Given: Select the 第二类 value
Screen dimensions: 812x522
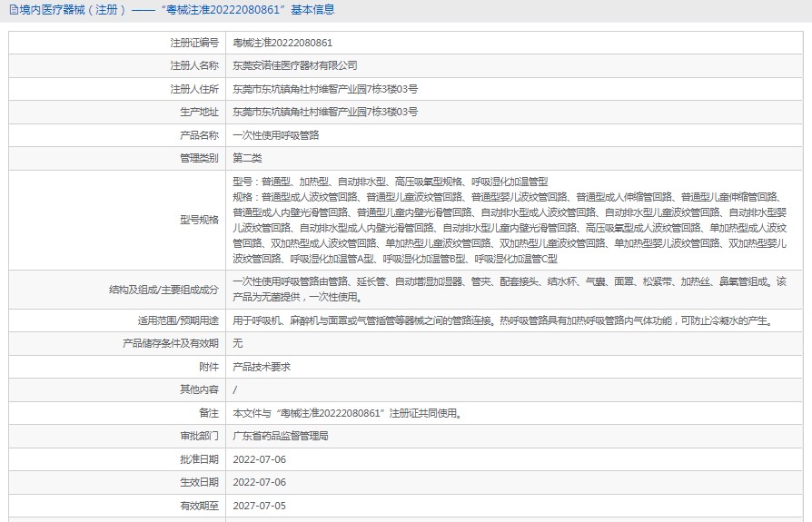Looking at the screenshot, I should click(x=247, y=158).
